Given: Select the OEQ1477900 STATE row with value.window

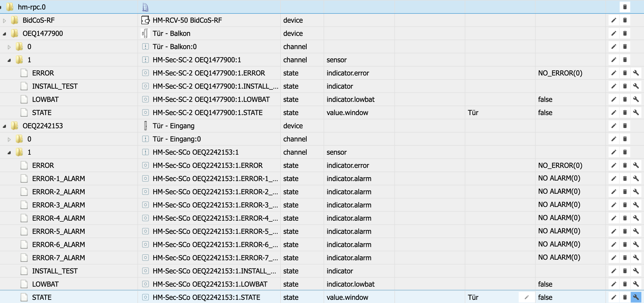Looking at the screenshot, I should pyautogui.click(x=42, y=112).
